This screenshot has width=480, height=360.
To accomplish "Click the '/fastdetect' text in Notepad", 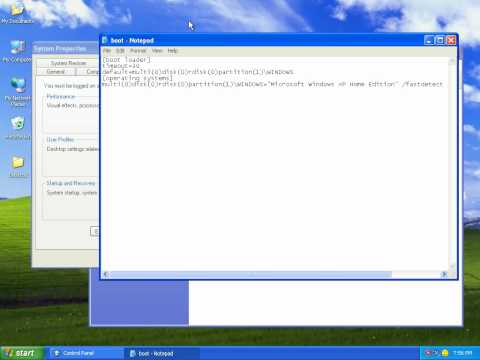I will (x=422, y=84).
